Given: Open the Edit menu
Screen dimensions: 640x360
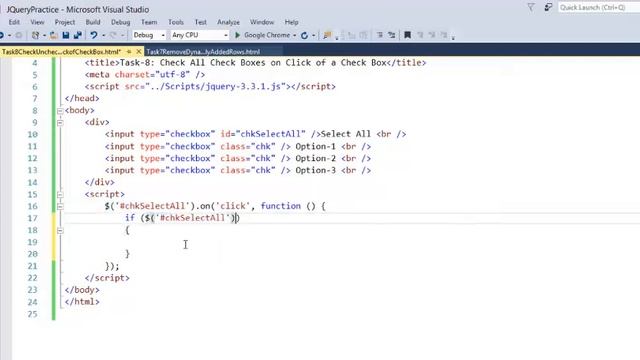Looking at the screenshot, I should 14,22.
